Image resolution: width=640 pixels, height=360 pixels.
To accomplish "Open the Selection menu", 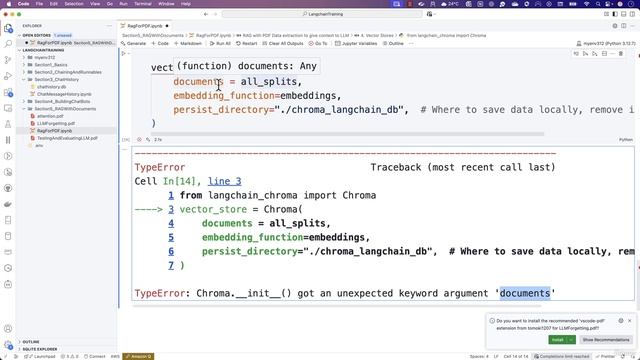I will point(74,4).
